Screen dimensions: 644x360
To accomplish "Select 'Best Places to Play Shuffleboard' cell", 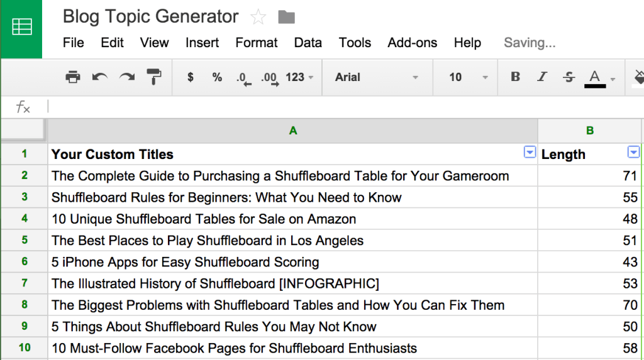I will pyautogui.click(x=292, y=240).
